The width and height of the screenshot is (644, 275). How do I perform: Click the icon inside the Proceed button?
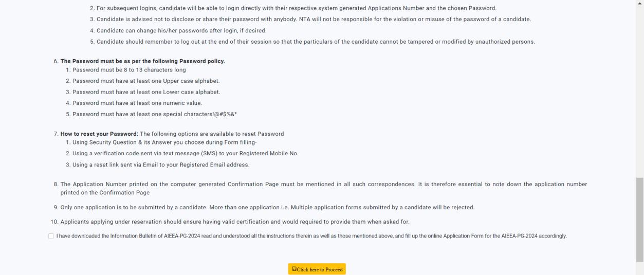tap(294, 269)
